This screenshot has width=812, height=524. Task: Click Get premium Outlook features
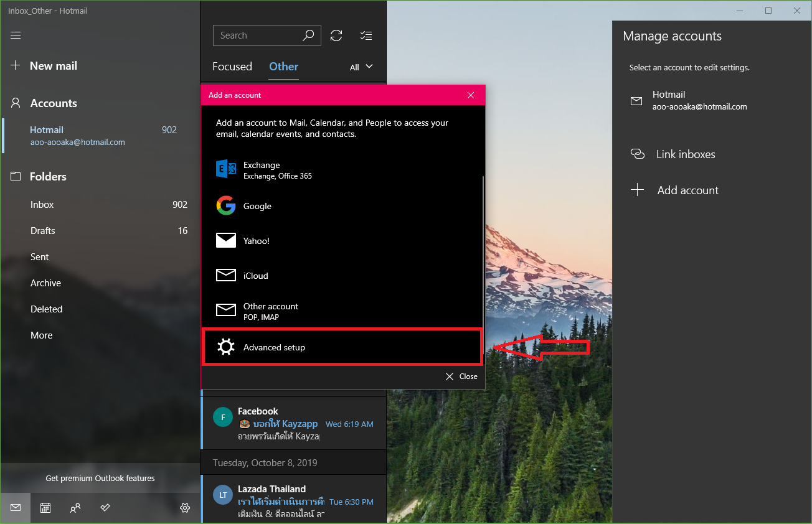pos(100,479)
